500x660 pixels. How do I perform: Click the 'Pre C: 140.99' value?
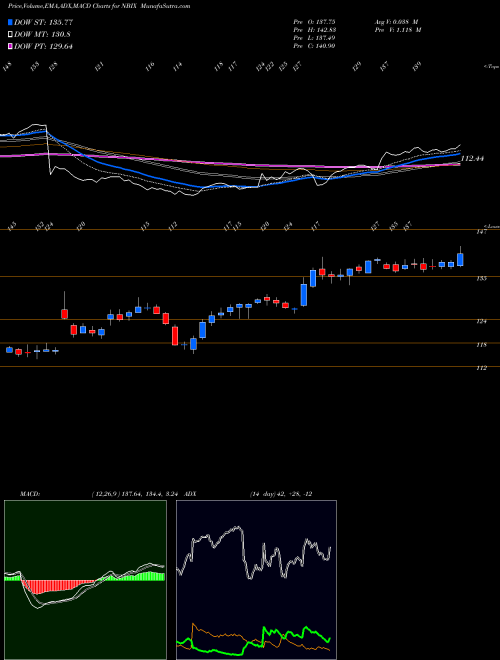[x=314, y=46]
